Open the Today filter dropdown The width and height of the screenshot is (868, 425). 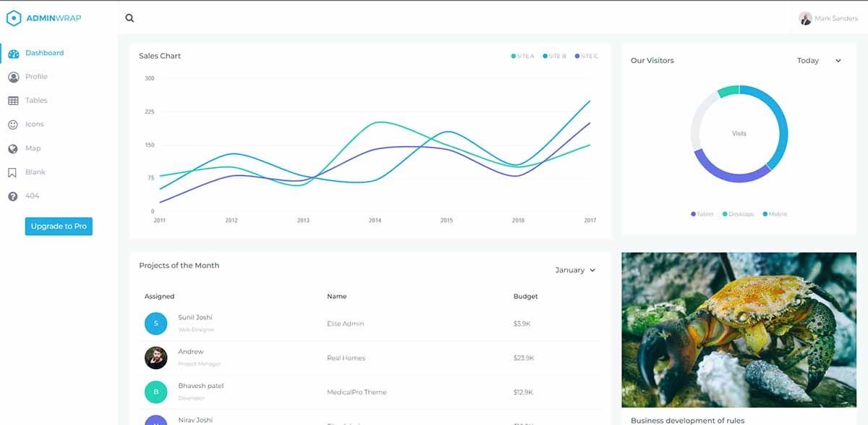[818, 60]
